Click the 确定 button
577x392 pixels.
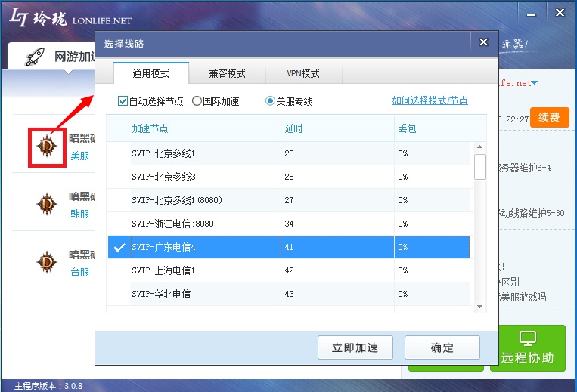pos(442,347)
